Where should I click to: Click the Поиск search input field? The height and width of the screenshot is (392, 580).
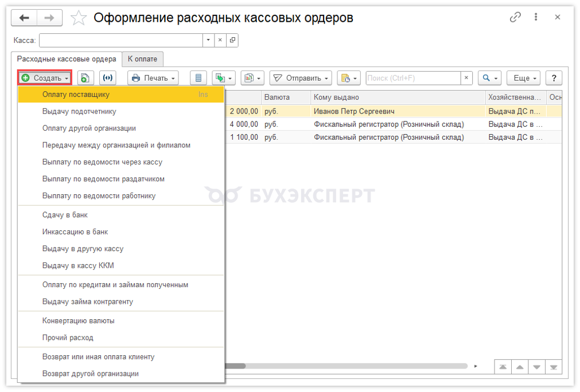pyautogui.click(x=413, y=78)
